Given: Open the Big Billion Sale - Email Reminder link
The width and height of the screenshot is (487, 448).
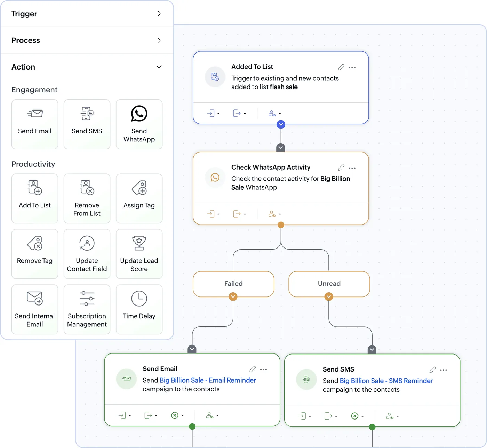Looking at the screenshot, I should point(208,380).
